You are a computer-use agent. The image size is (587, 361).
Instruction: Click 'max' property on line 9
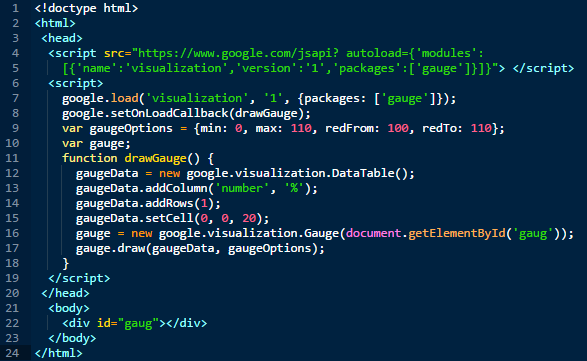click(x=266, y=128)
